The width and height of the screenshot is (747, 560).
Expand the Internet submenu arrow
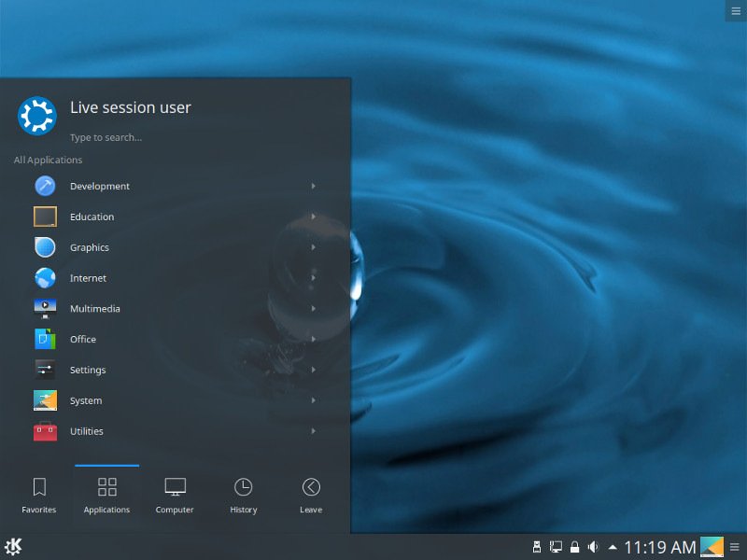[313, 278]
